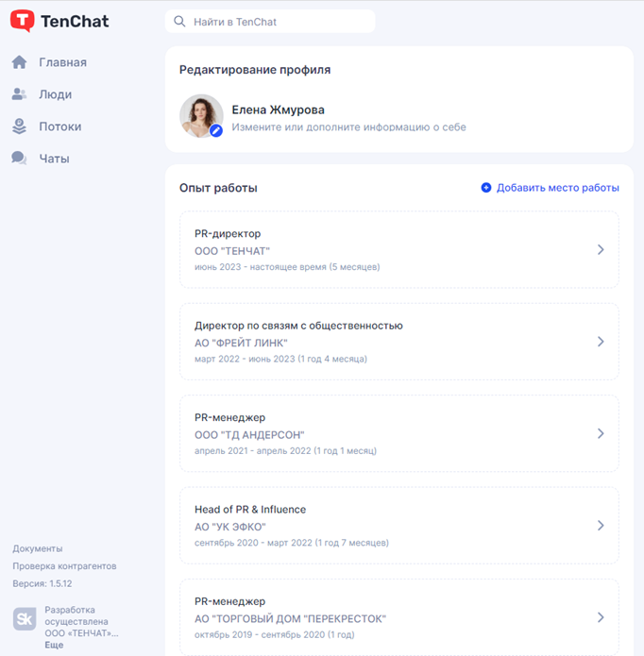Click the Главная home icon
644x656 pixels.
(19, 62)
